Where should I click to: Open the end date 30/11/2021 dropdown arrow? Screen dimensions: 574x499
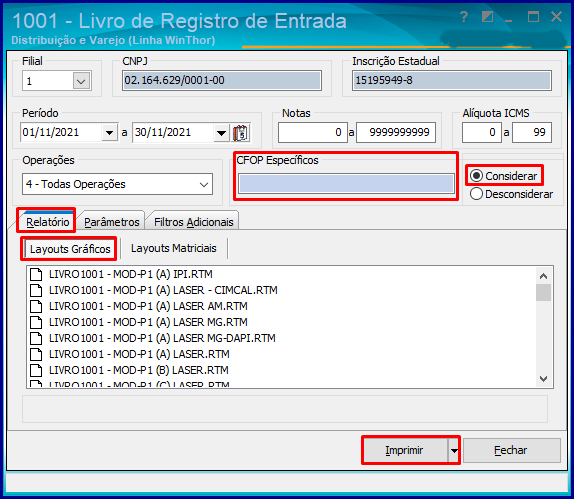(x=221, y=133)
